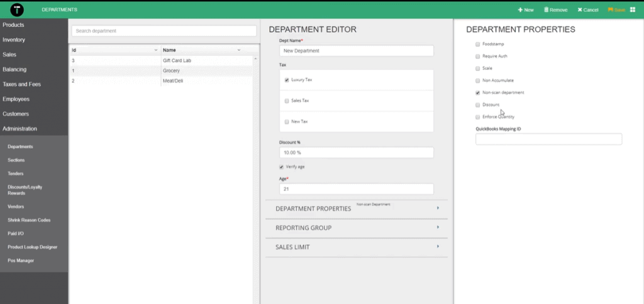Image resolution: width=644 pixels, height=304 pixels.
Task: Enable the Sales Tax checkbox
Action: 287,100
